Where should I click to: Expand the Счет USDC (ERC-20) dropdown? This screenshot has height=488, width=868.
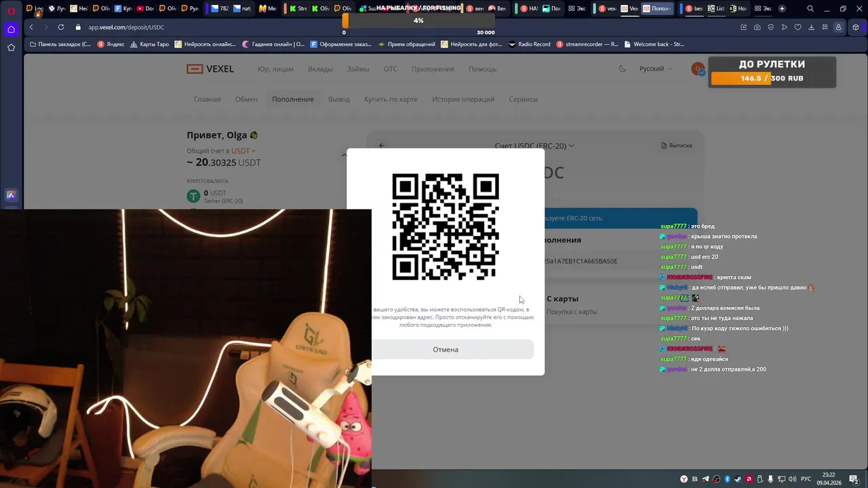pos(534,146)
